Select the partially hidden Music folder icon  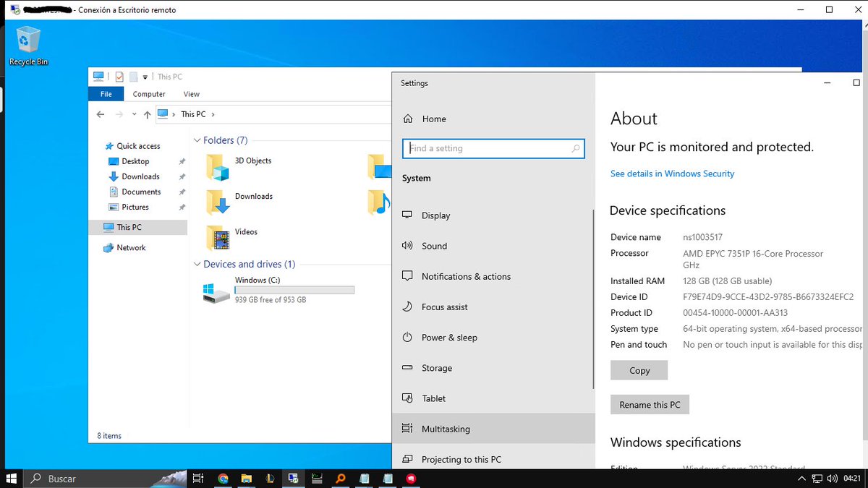point(378,202)
